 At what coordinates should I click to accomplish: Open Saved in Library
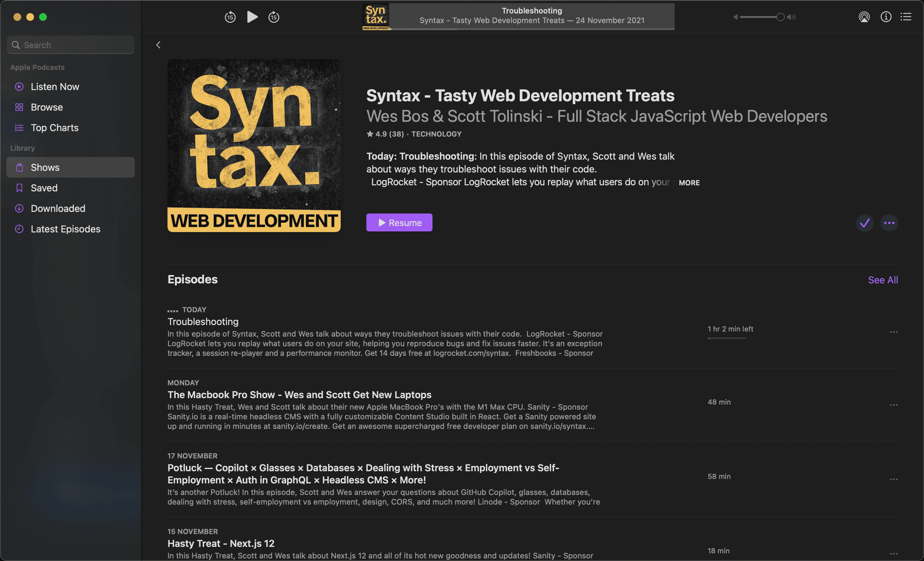point(71,188)
